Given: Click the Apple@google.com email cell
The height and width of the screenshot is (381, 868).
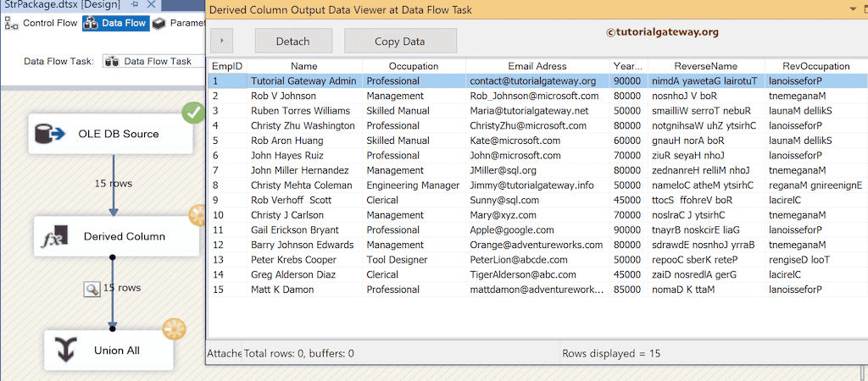Looking at the screenshot, I should pos(537,230).
